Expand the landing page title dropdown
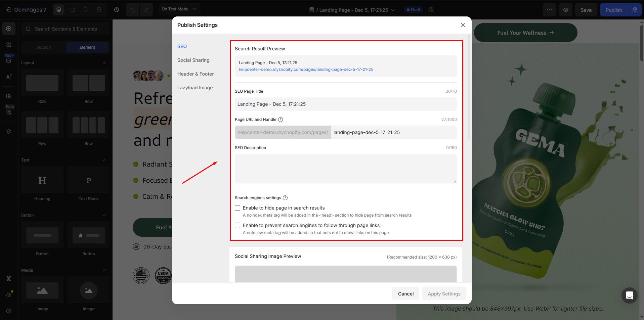The image size is (644, 320). coord(393,10)
